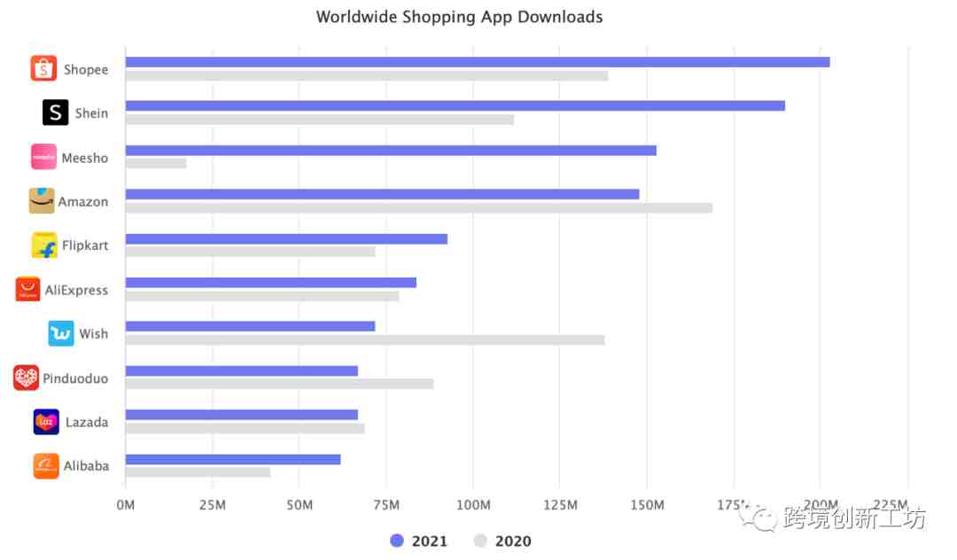Click the Wish label text
This screenshot has width=957, height=560.
[93, 334]
